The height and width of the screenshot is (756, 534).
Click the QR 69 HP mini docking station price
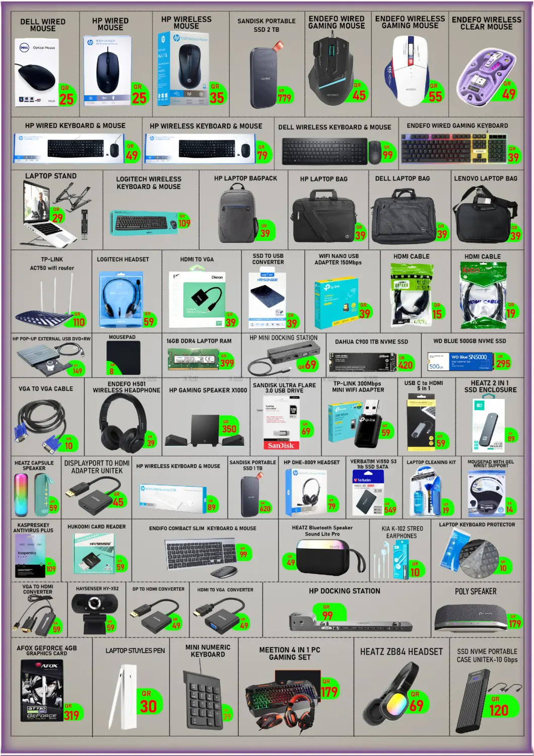pyautogui.click(x=307, y=364)
